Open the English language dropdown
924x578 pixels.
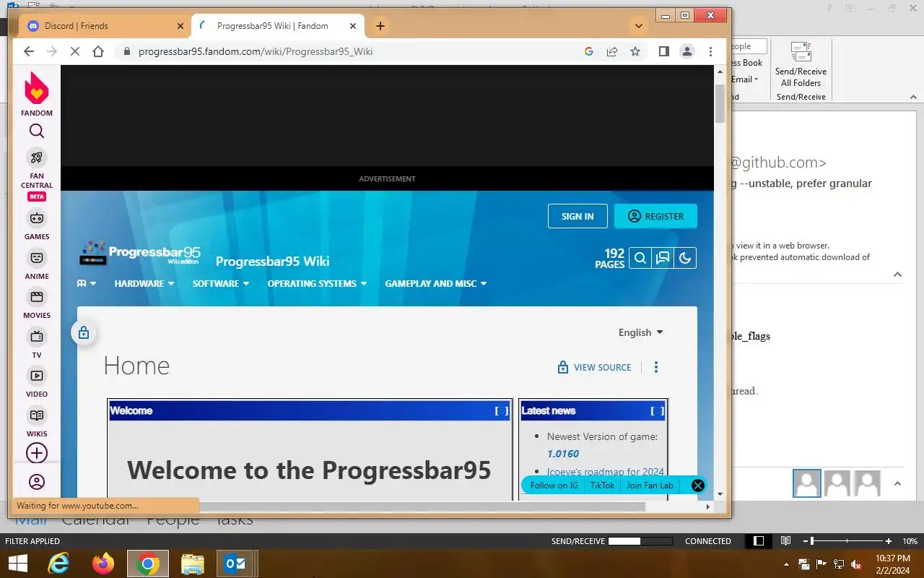pyautogui.click(x=641, y=332)
